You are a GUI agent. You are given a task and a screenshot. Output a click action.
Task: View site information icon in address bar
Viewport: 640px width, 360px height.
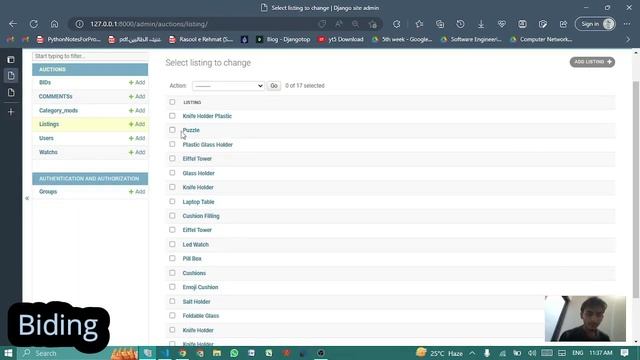[79, 24]
